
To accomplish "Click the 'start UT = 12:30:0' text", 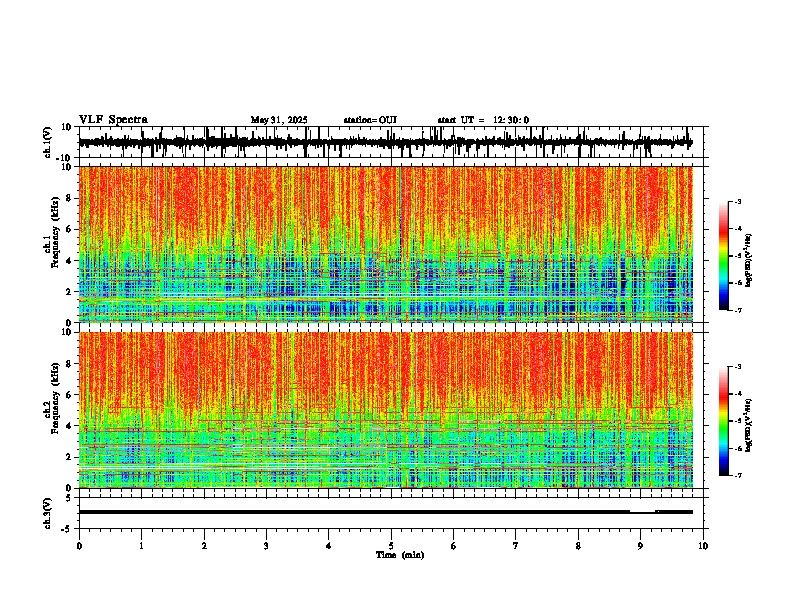I will pyautogui.click(x=483, y=120).
